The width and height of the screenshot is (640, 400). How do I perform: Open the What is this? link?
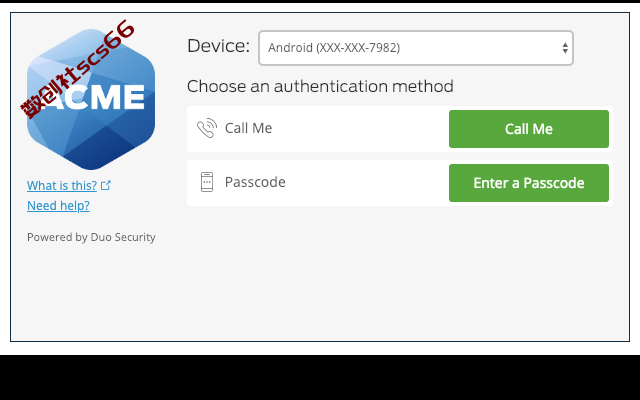(62, 186)
